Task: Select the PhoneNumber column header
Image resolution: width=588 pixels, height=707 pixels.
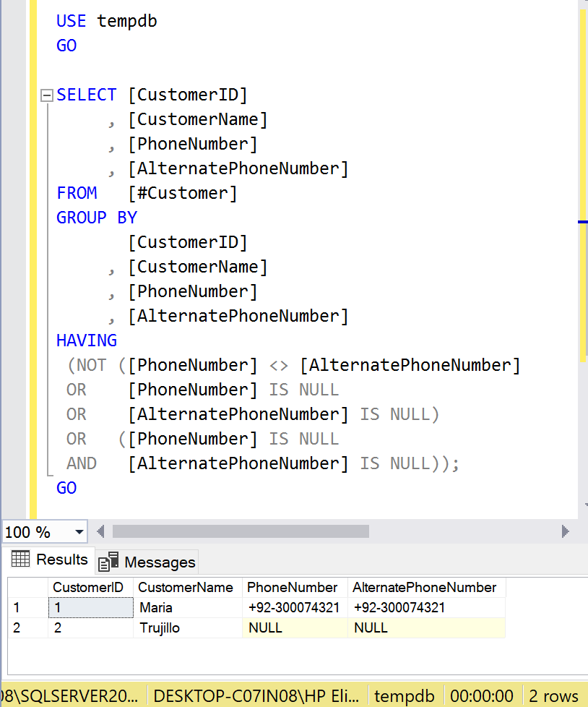Action: 293,587
